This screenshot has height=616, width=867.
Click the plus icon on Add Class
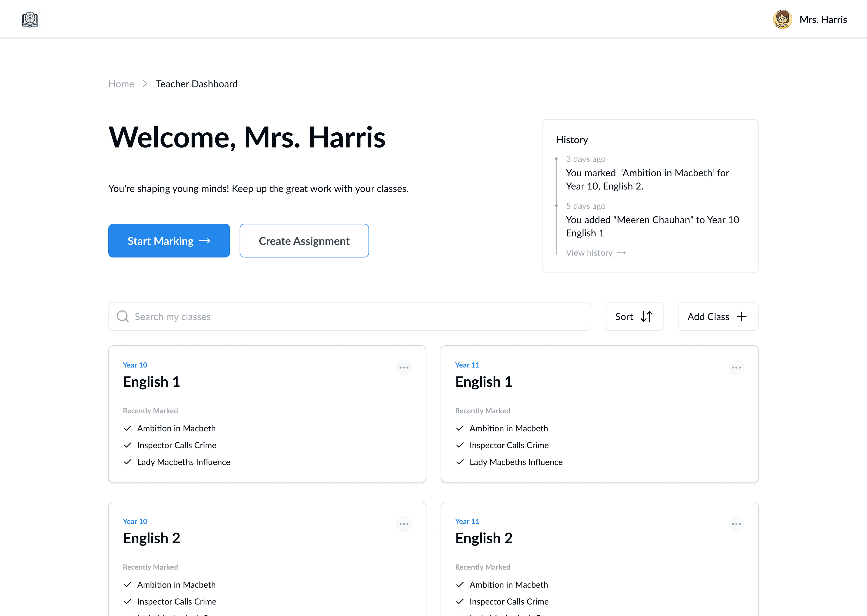(741, 316)
